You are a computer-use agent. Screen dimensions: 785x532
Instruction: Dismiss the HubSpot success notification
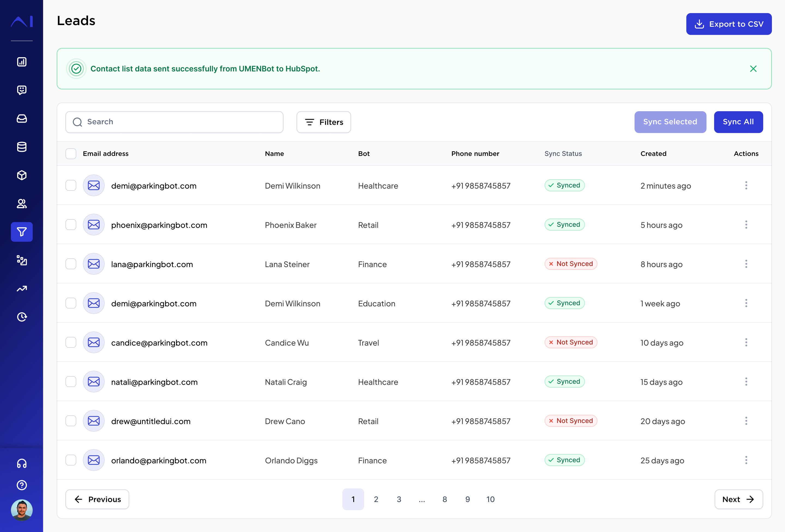753,69
